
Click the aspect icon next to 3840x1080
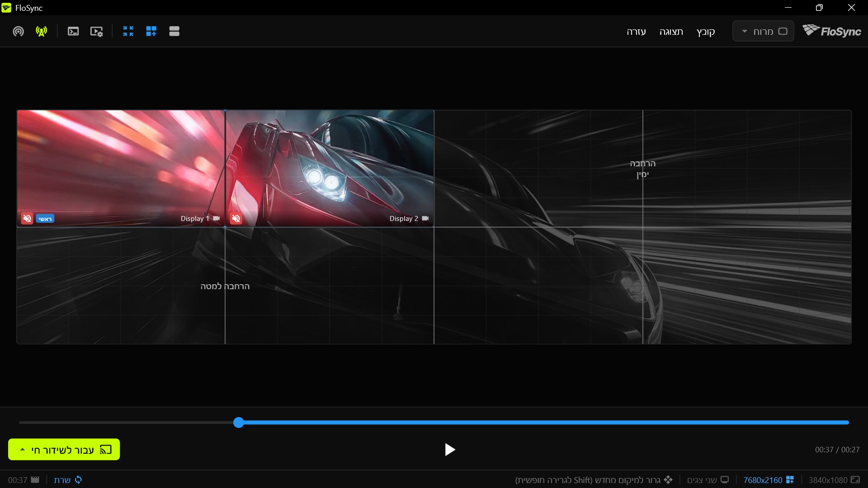click(x=855, y=479)
